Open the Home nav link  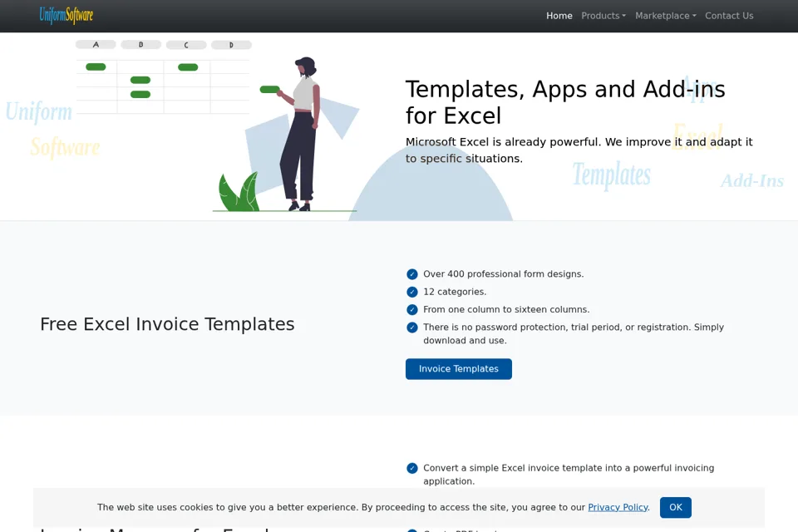559,16
